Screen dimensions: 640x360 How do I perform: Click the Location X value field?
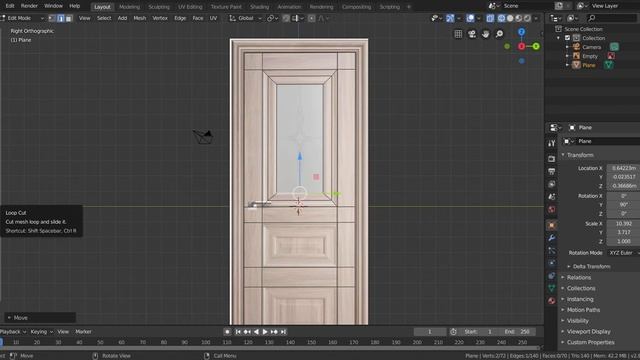(623, 168)
